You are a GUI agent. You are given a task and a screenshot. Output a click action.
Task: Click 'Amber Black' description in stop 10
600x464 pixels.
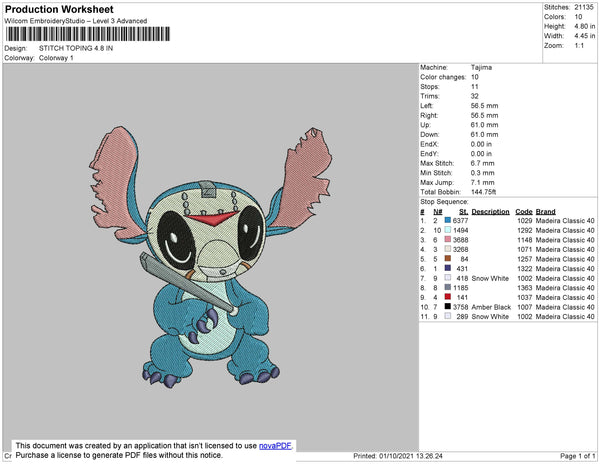coord(491,307)
